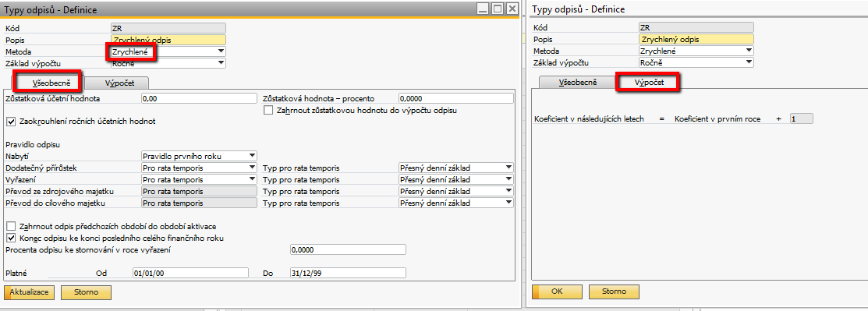Click the OK button in the right window
Screen dimensions: 868x311
(557, 292)
